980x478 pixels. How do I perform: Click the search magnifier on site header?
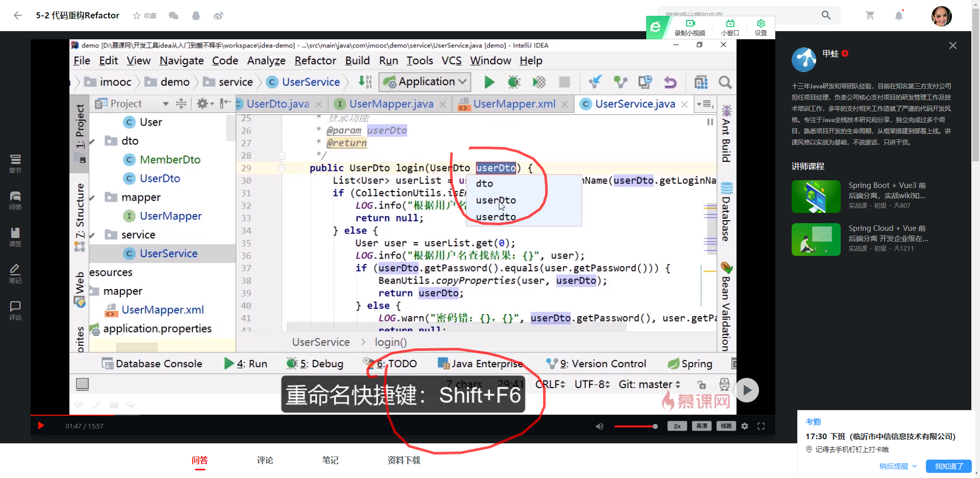pyautogui.click(x=826, y=15)
